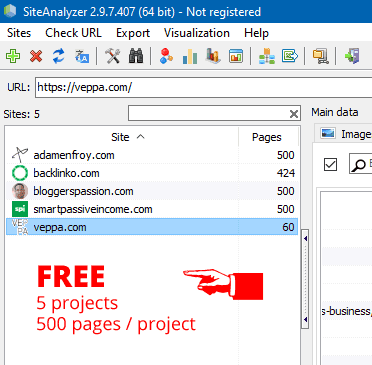This screenshot has width=372, height=365.
Task: Click the 500 pages count for adamenfroy.com
Action: (286, 155)
